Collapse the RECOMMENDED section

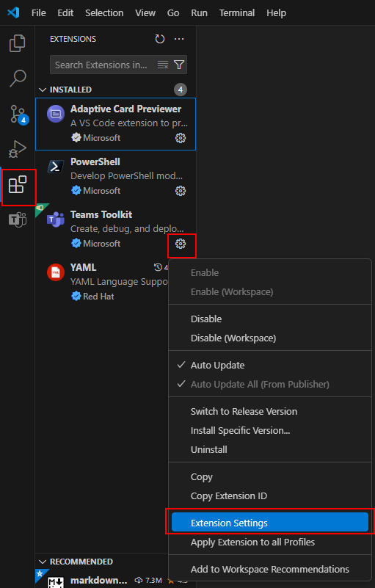43,562
